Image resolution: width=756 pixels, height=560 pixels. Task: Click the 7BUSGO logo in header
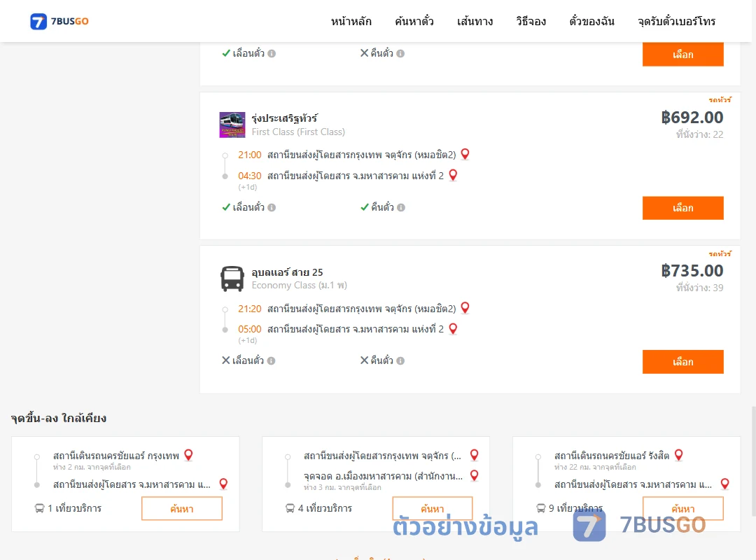[x=59, y=21]
